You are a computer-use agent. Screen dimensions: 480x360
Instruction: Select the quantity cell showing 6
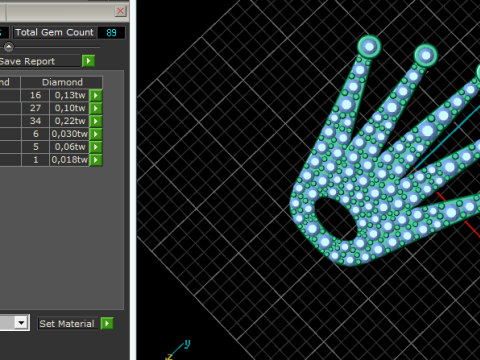(x=35, y=134)
